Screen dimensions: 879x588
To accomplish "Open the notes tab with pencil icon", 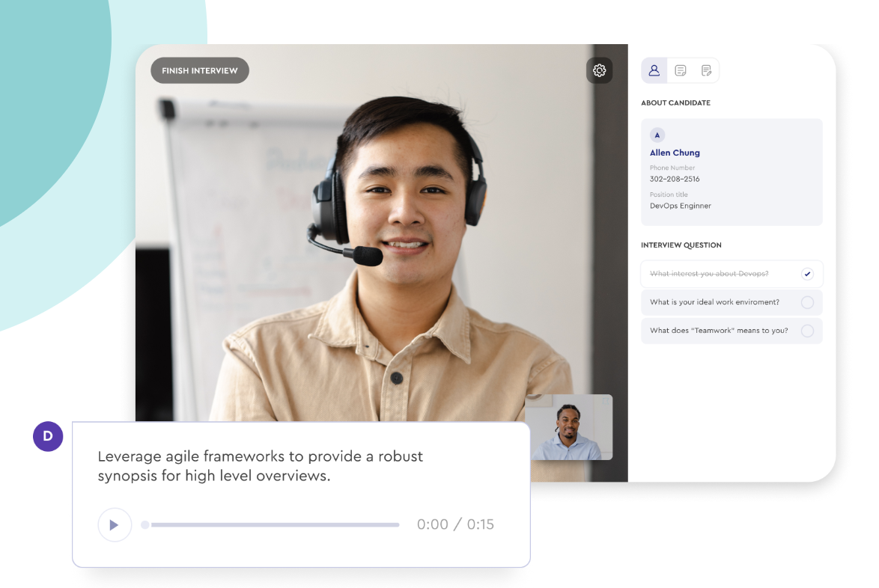I will click(706, 70).
